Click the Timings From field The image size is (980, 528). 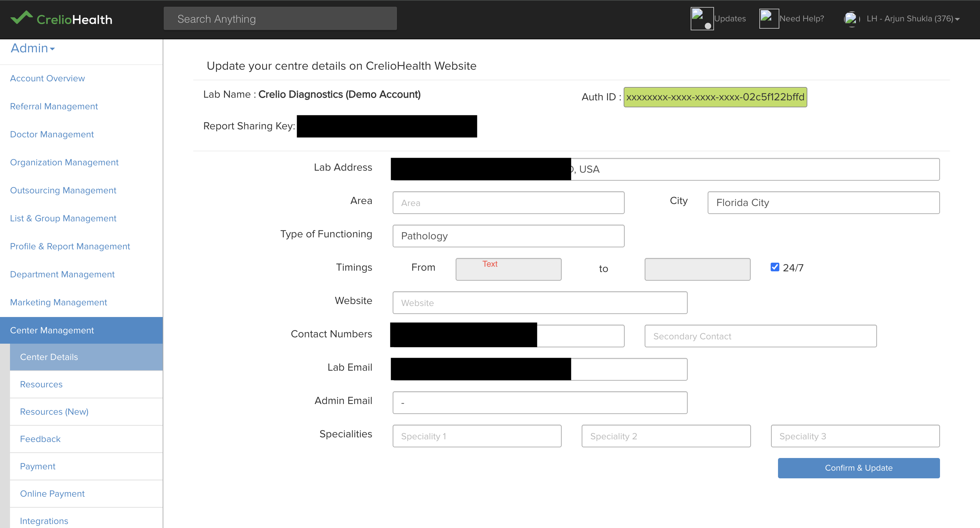pos(508,269)
